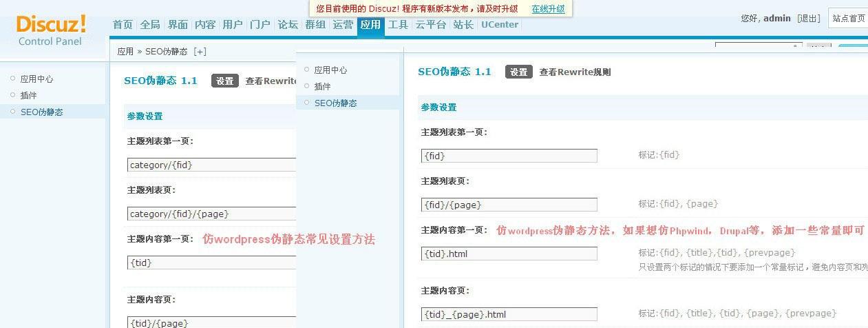Image resolution: width=868 pixels, height=328 pixels.
Task: Click the category/{fid} input field
Action: click(212, 165)
